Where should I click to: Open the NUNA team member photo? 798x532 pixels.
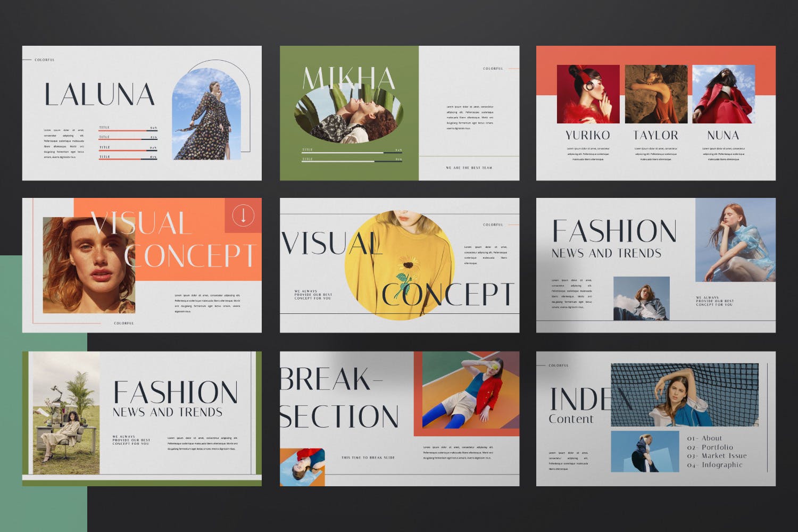click(723, 94)
